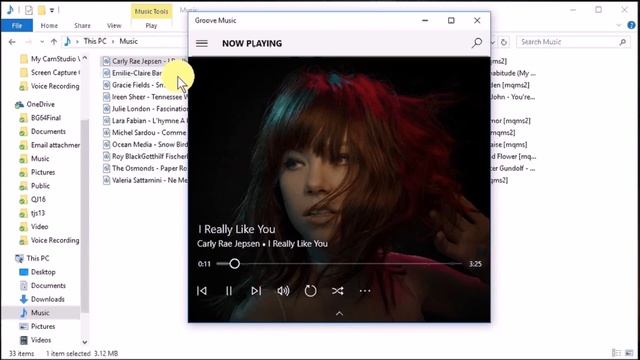Image resolution: width=640 pixels, height=360 pixels.
Task: Click the navigation pane scroll-down arrow
Action: click(84, 342)
